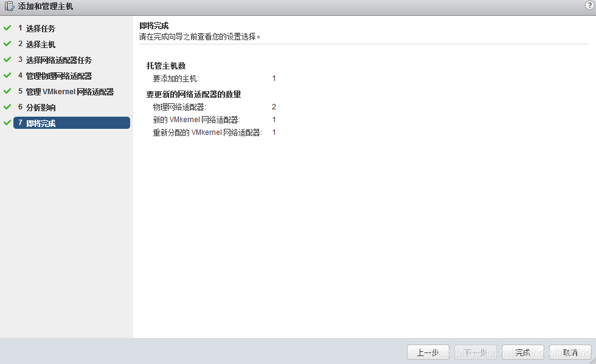
Task: Click 完成 to finish the wizard
Action: [x=523, y=352]
